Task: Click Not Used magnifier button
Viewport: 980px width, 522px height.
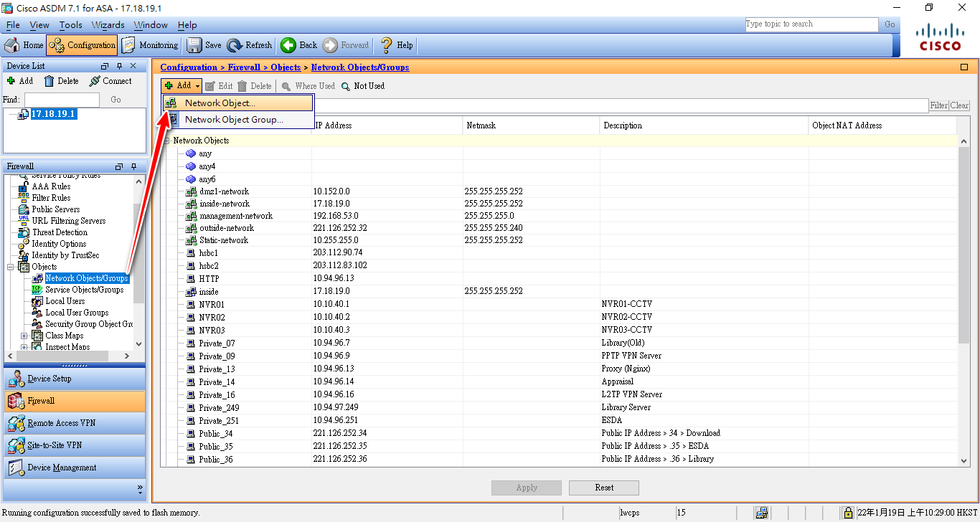Action: click(x=346, y=86)
